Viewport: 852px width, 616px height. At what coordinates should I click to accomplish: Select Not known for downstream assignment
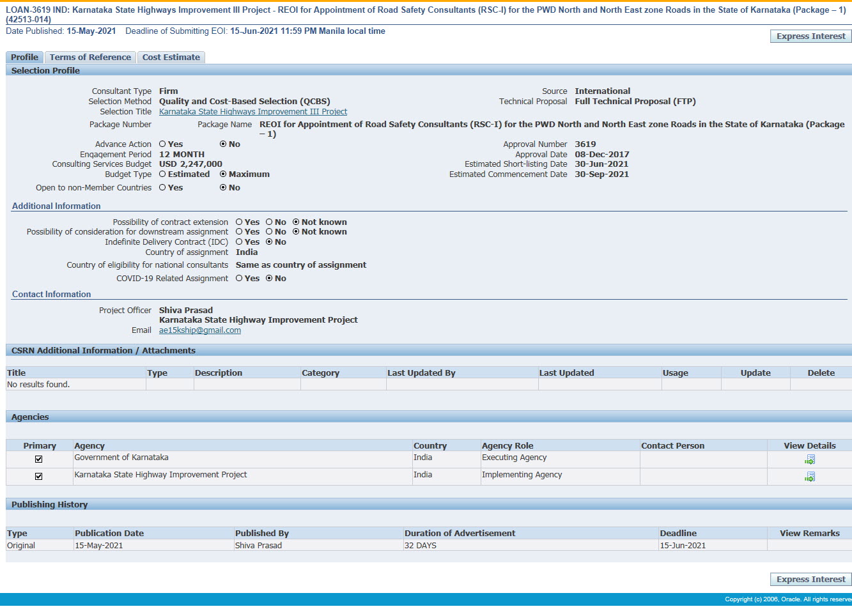tap(296, 232)
